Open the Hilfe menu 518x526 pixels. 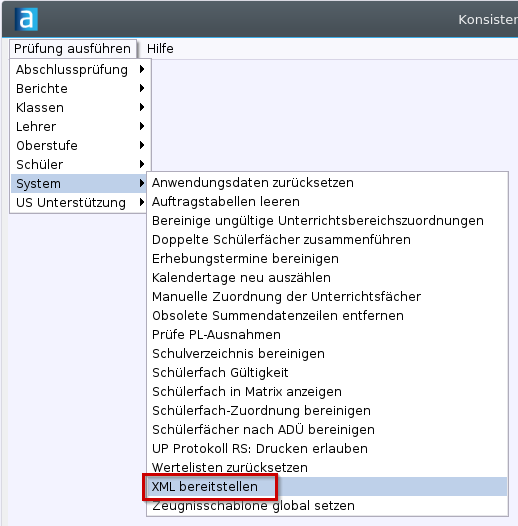click(x=160, y=49)
